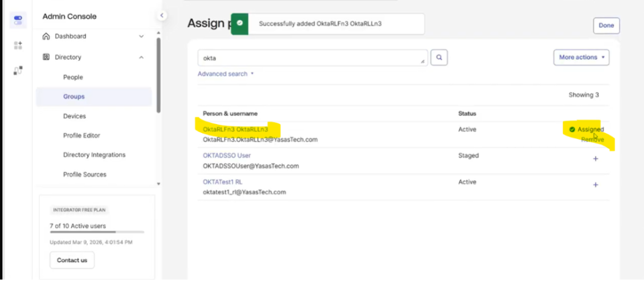Viewport: 644px width, 285px height.
Task: Click the search magnifier icon button
Action: [x=439, y=58]
